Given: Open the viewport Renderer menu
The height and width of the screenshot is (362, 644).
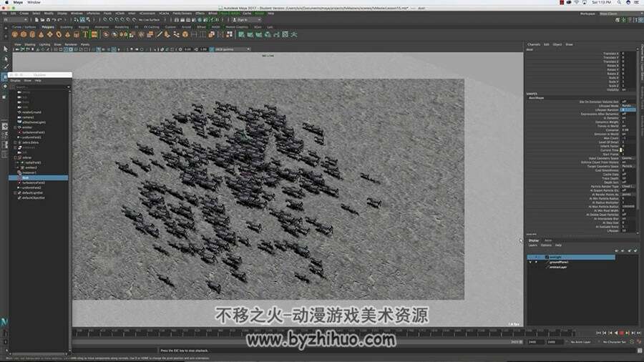Looking at the screenshot, I should pyautogui.click(x=71, y=44).
